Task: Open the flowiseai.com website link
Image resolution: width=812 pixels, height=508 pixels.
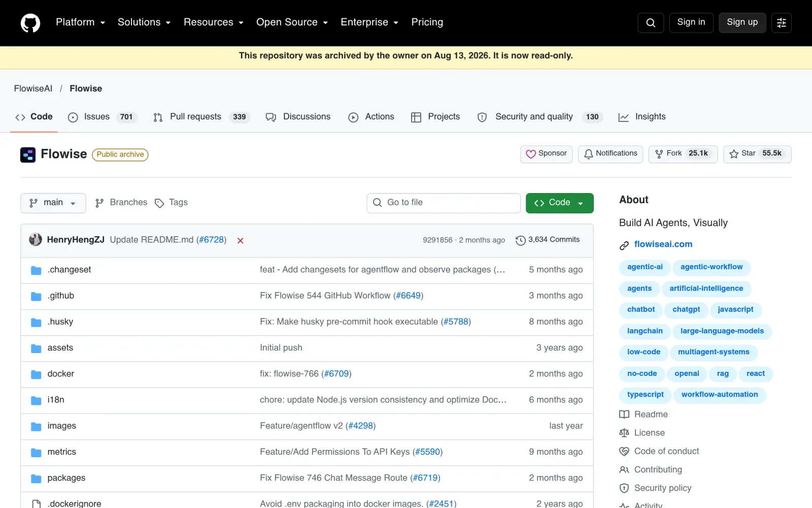Action: [x=663, y=244]
